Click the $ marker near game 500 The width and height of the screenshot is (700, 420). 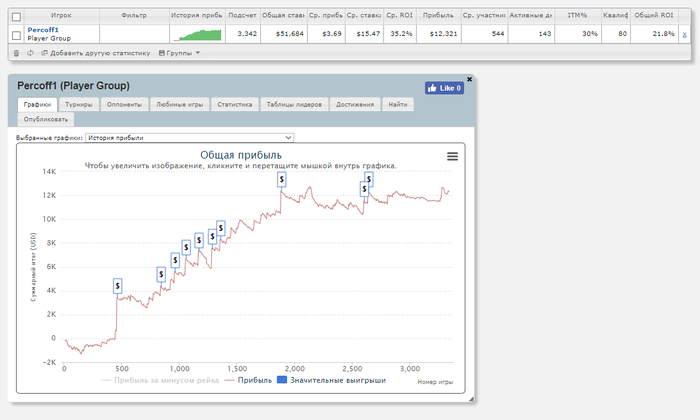(x=117, y=286)
